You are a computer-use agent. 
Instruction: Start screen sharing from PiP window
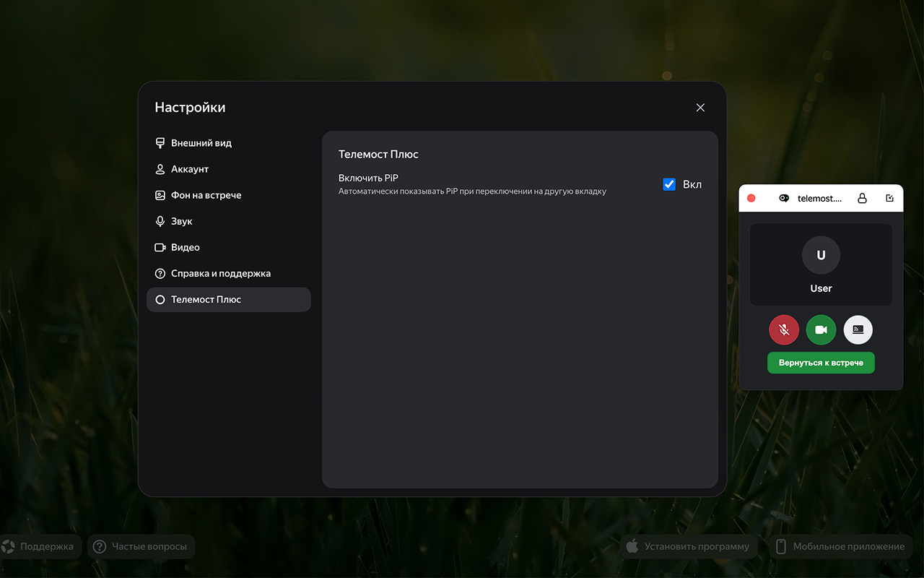tap(858, 330)
